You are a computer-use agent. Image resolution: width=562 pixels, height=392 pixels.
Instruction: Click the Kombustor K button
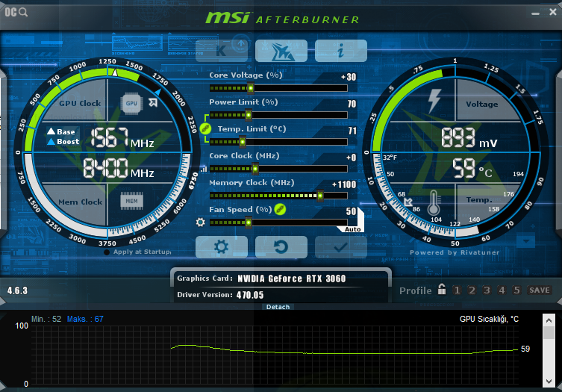pos(222,51)
